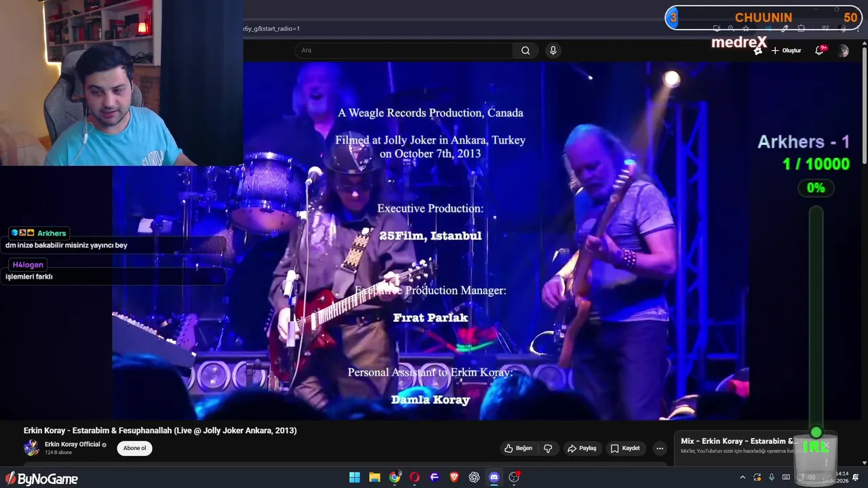Viewport: 868px width, 488px height.
Task: Click the eyedropper extension icon
Action: pos(785,28)
